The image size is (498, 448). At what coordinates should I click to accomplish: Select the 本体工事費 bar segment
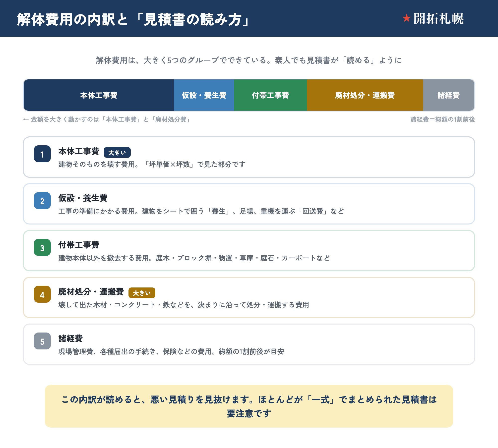click(99, 95)
